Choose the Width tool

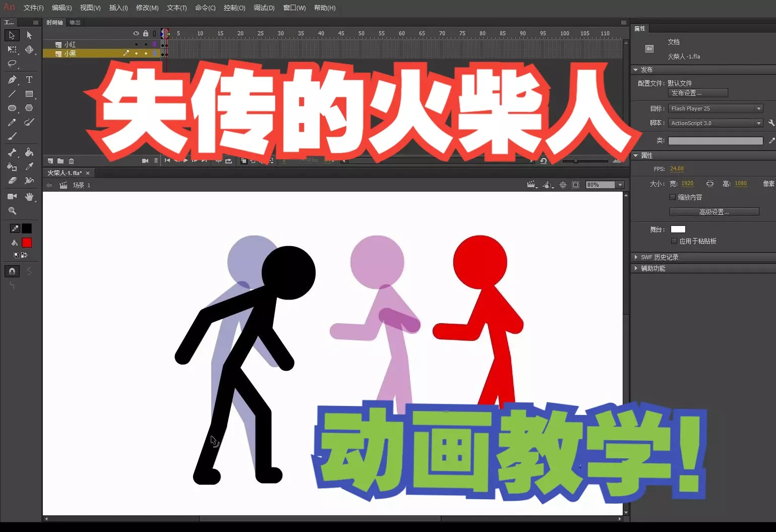[x=29, y=181]
